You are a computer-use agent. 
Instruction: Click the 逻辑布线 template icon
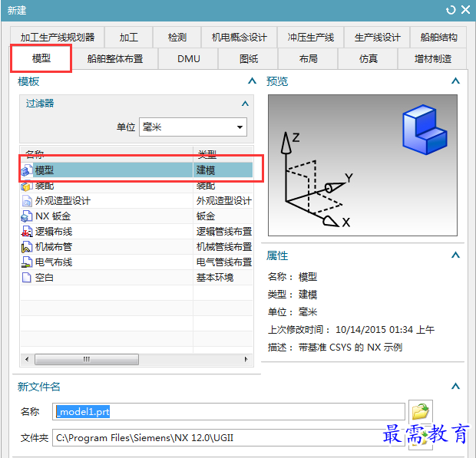[27, 232]
